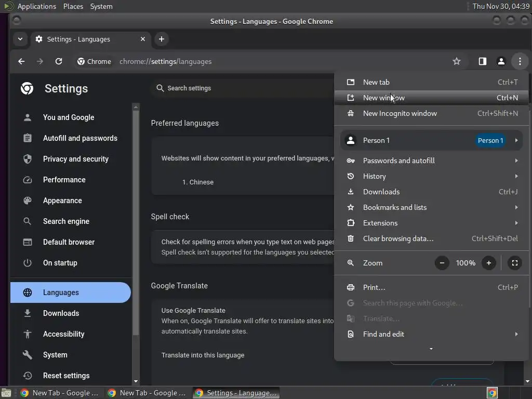Viewport: 532px width, 399px height.
Task: Increase zoom with the plus button
Action: 488,263
